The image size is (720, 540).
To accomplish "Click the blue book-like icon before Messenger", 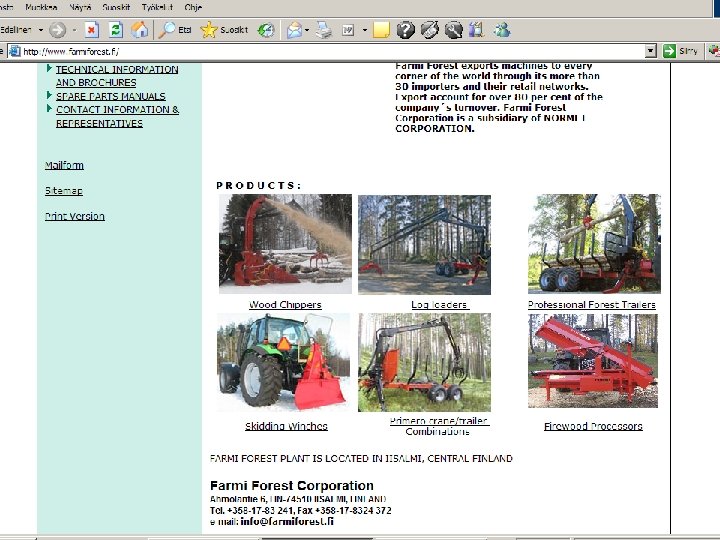I will click(x=477, y=30).
